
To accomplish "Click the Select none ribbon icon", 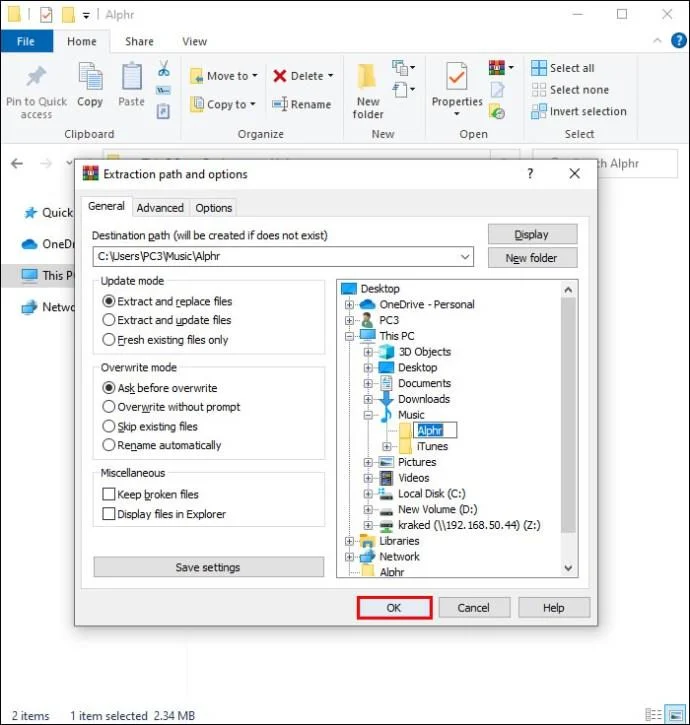I will pos(539,90).
